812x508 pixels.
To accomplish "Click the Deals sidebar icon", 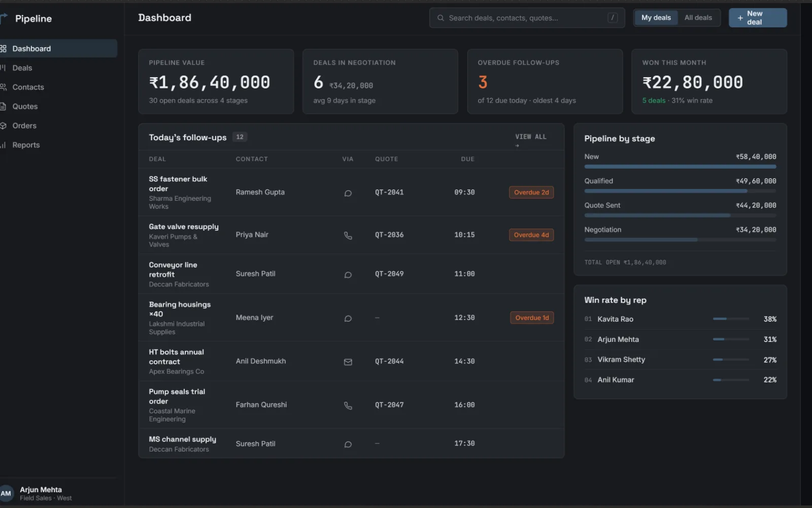I will (3, 68).
